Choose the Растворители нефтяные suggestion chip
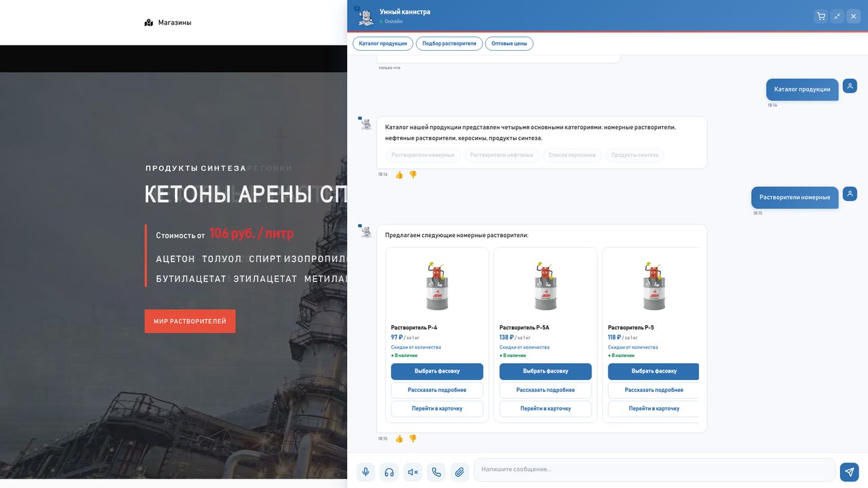 [501, 155]
